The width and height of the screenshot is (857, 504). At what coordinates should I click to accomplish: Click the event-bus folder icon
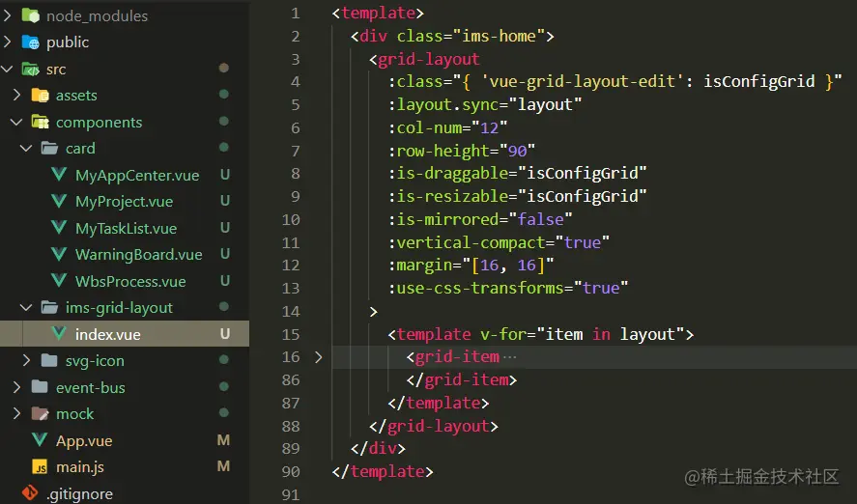tap(40, 387)
